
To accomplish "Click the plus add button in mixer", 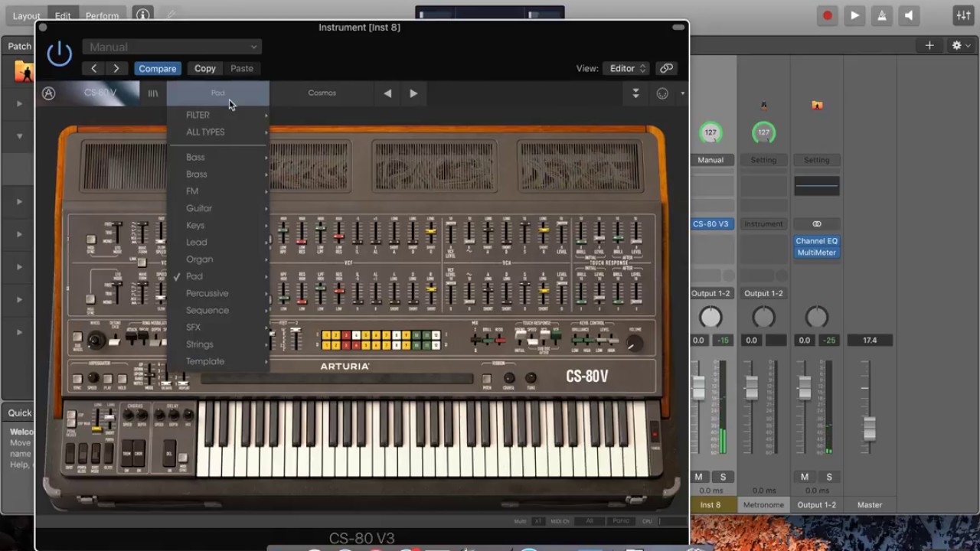I will [x=929, y=46].
